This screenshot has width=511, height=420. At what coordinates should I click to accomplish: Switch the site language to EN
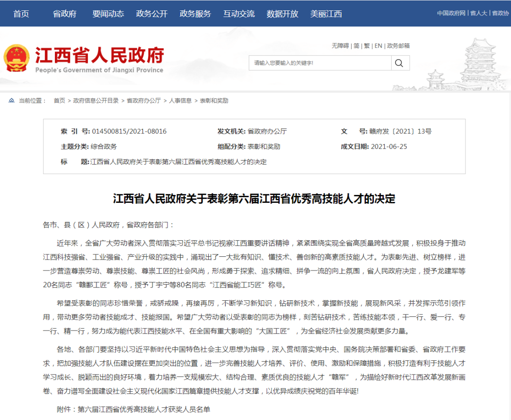(378, 46)
